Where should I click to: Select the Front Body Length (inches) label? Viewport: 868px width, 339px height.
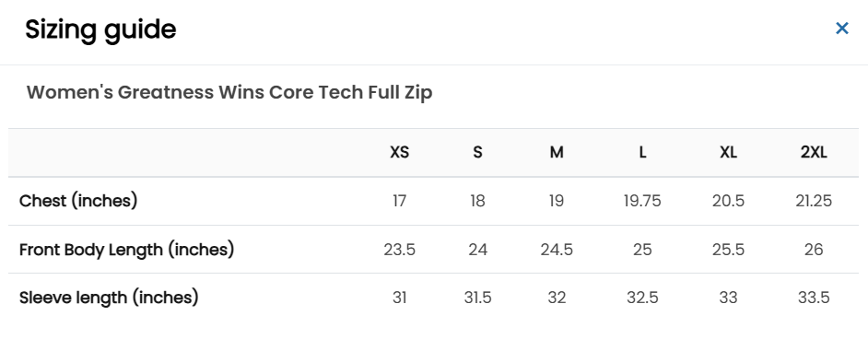pyautogui.click(x=127, y=250)
